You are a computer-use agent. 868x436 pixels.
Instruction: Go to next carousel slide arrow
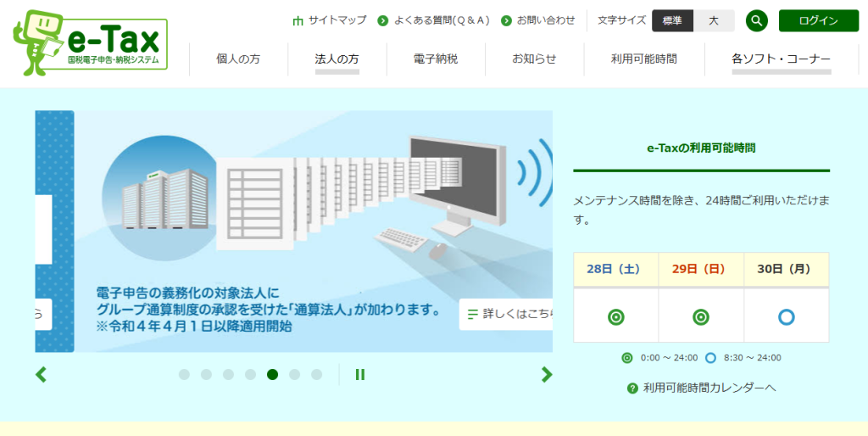click(x=547, y=375)
